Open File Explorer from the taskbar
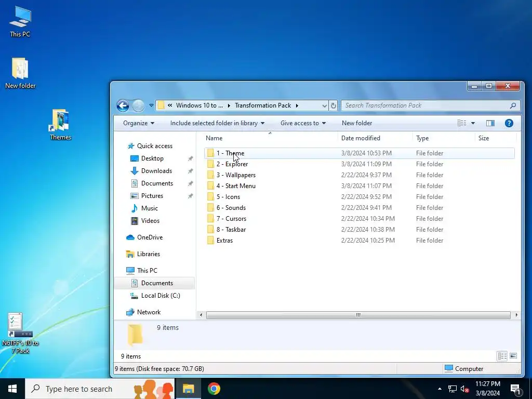532x399 pixels. (188, 389)
